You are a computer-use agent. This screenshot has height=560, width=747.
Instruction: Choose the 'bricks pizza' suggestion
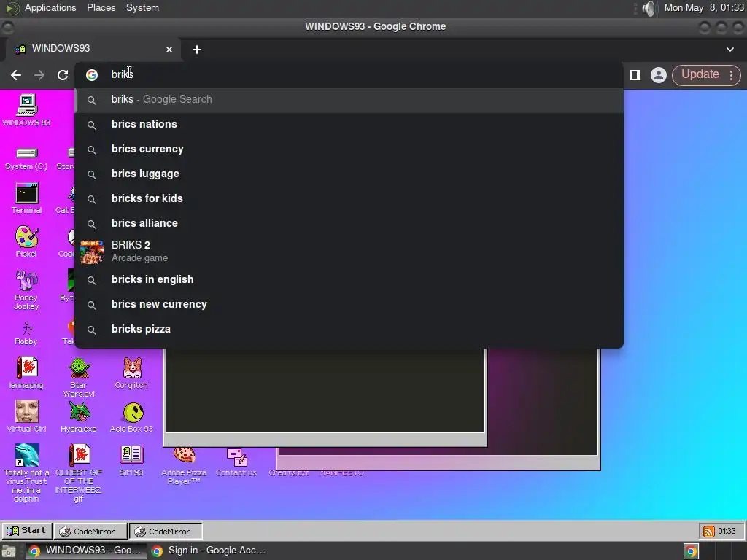pos(349,329)
